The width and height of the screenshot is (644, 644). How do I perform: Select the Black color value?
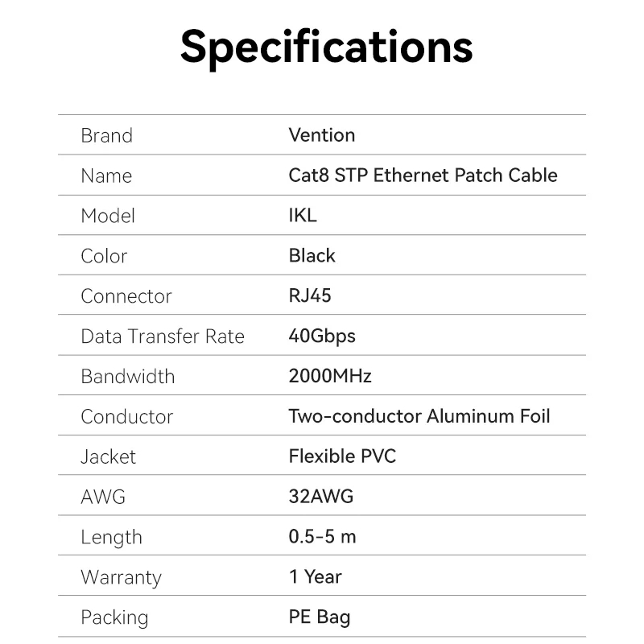312,255
